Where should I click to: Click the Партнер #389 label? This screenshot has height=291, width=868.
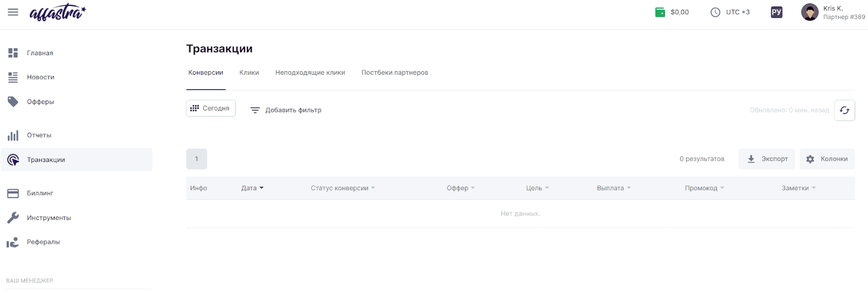tap(844, 17)
